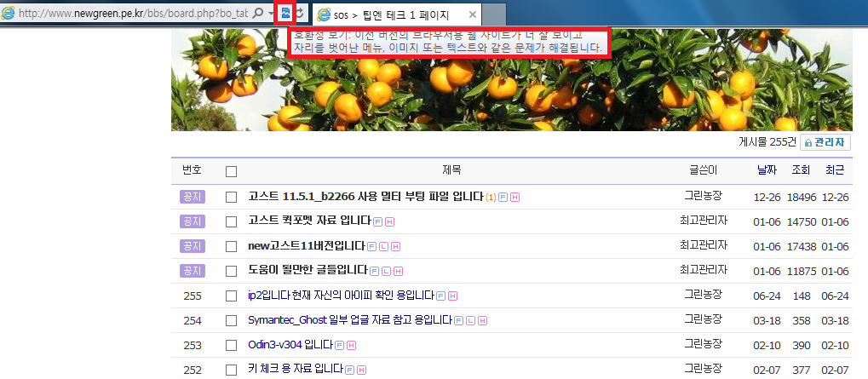The height and width of the screenshot is (379, 868).
Task: Open the Odin3-v304 입니다 post
Action: pos(290,345)
